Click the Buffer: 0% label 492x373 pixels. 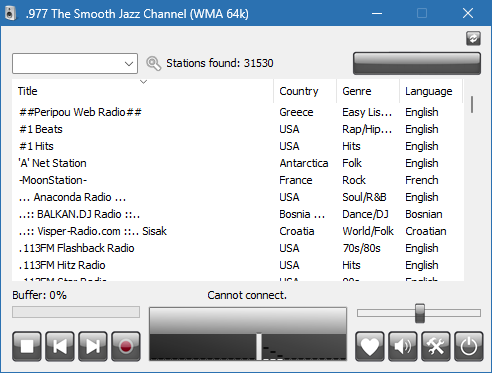click(39, 295)
